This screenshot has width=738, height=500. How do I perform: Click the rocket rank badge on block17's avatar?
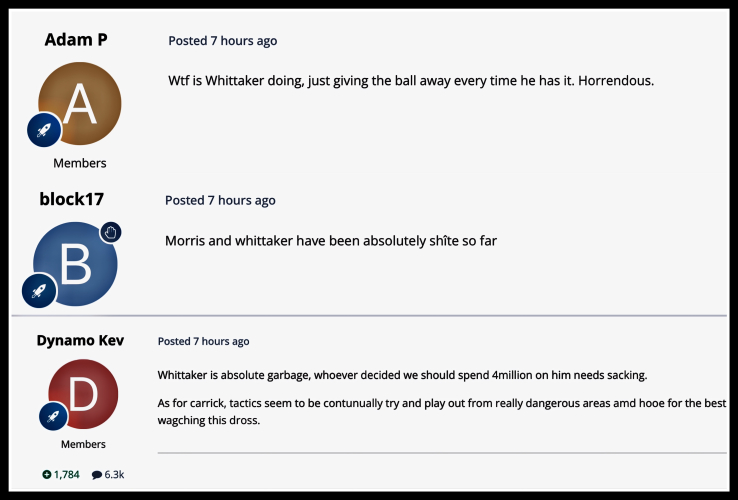[39, 291]
